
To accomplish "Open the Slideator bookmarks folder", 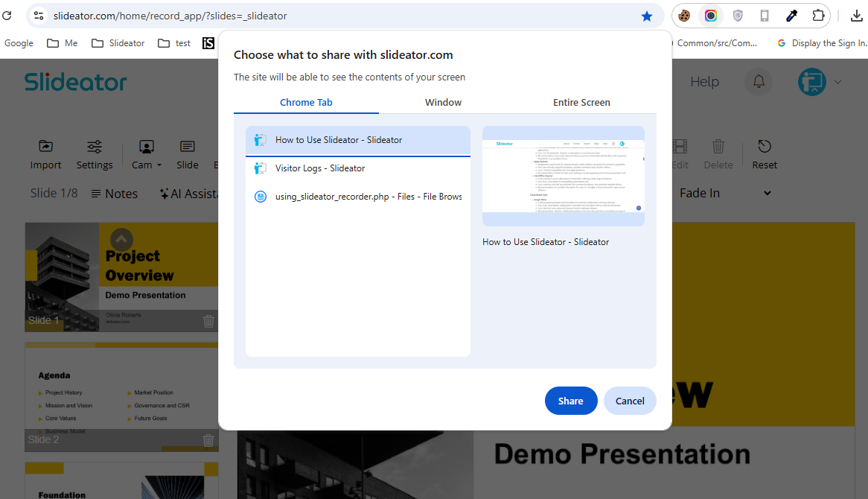I will 118,43.
